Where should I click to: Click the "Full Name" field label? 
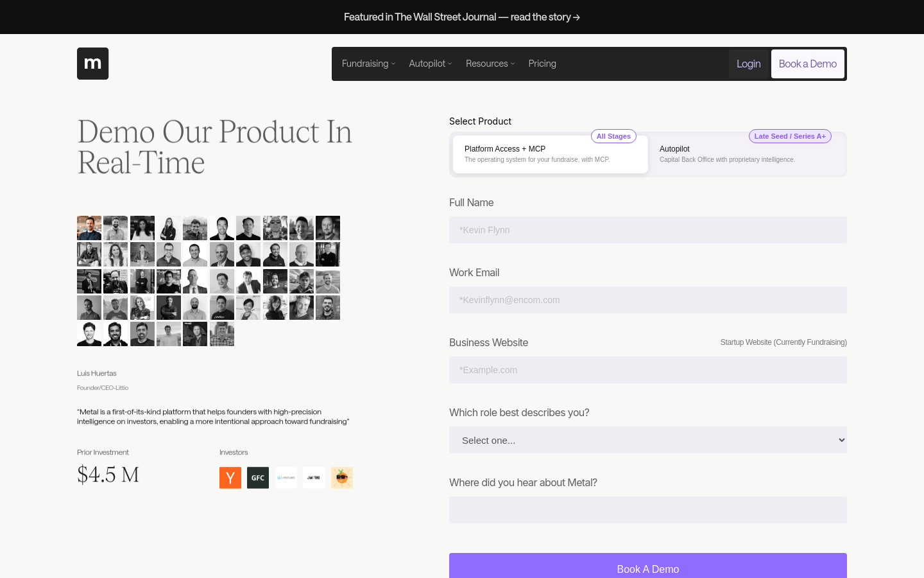pyautogui.click(x=472, y=202)
